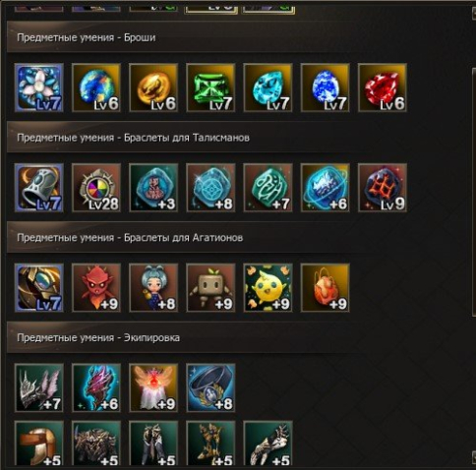
Task: Click the red devil agathion +9
Action: pos(96,288)
